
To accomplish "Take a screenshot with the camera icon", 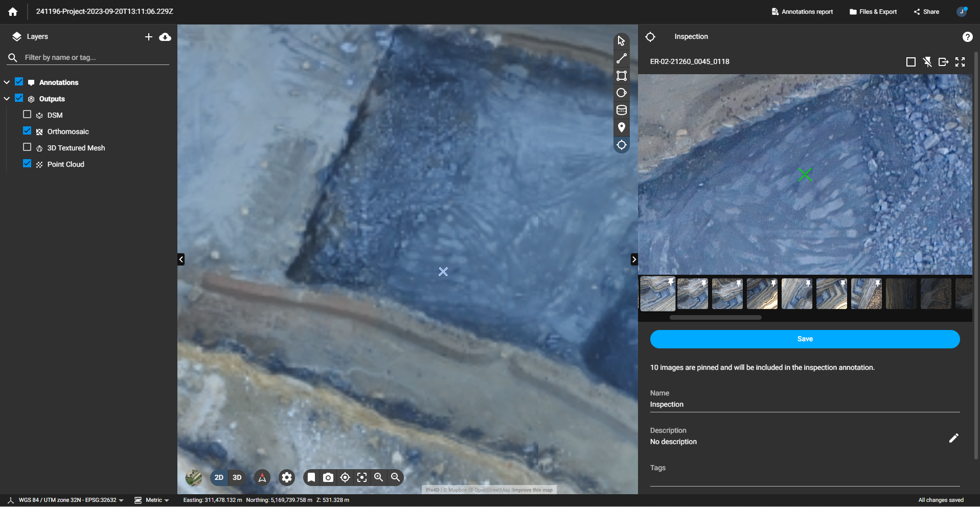I will (x=328, y=477).
